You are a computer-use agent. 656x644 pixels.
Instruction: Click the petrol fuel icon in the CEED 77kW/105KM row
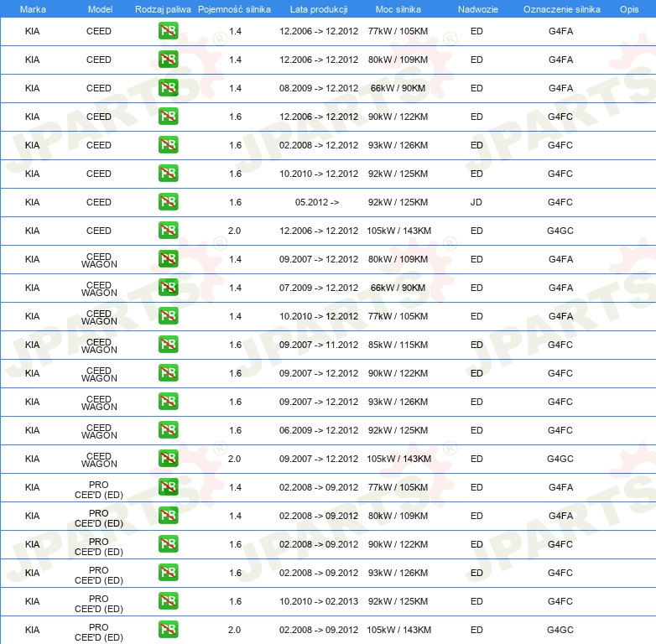168,32
